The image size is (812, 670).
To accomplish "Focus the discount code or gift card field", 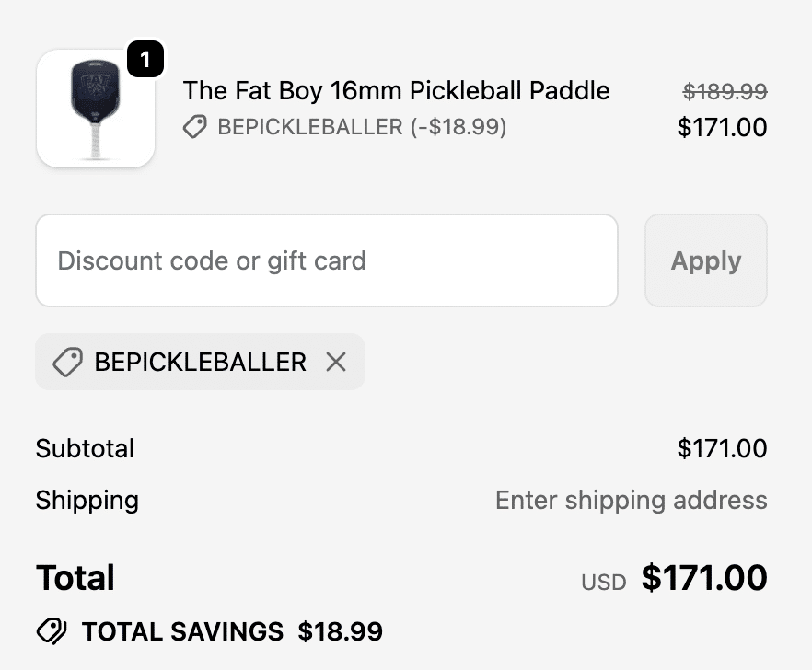I will pyautogui.click(x=326, y=260).
